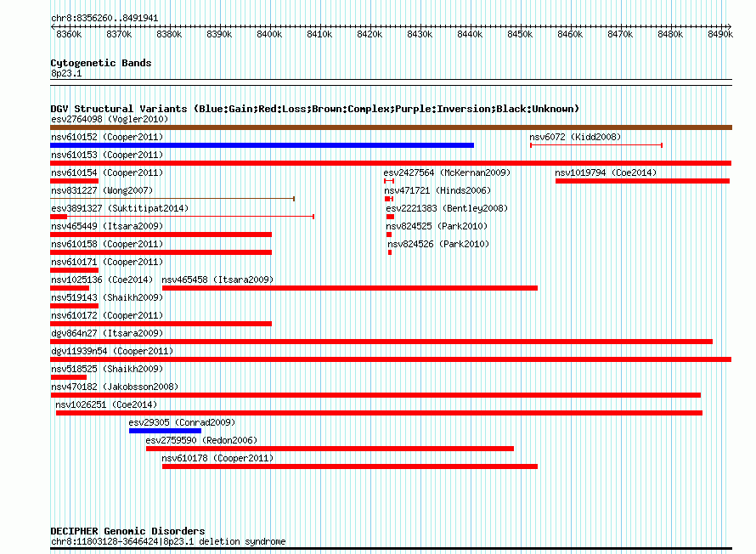
Task: Click the 8450k ruler label
Action: click(x=520, y=34)
